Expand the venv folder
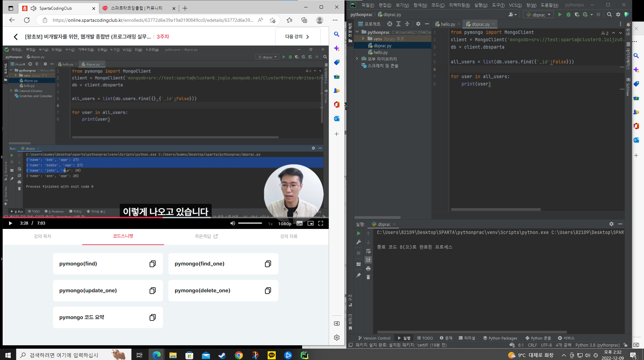644x360 pixels. (x=363, y=39)
